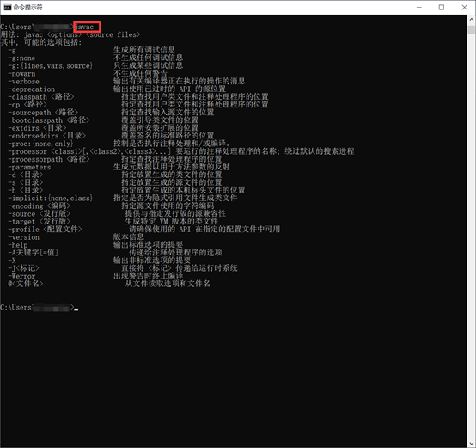Click the '-source <发行版>' option
476x448 pixels.
[x=40, y=214]
